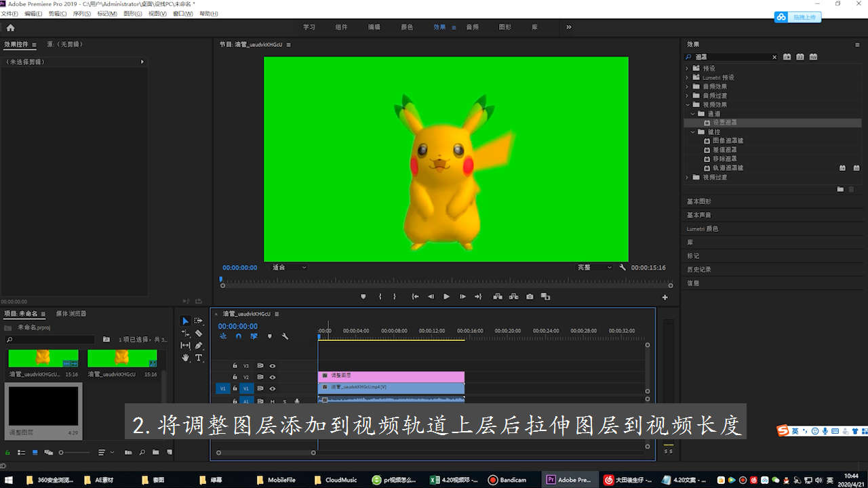Open the 适合 zoom level dropdown

click(289, 268)
